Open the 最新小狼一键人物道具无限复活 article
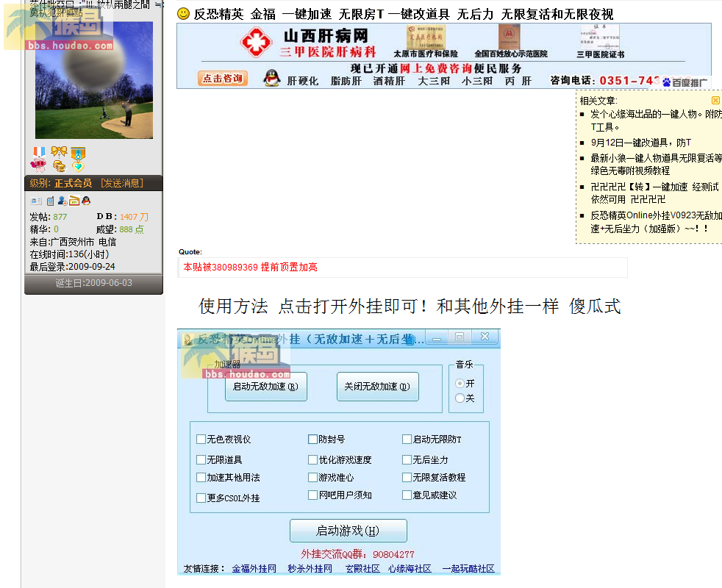This screenshot has height=588, width=722. 656,165
